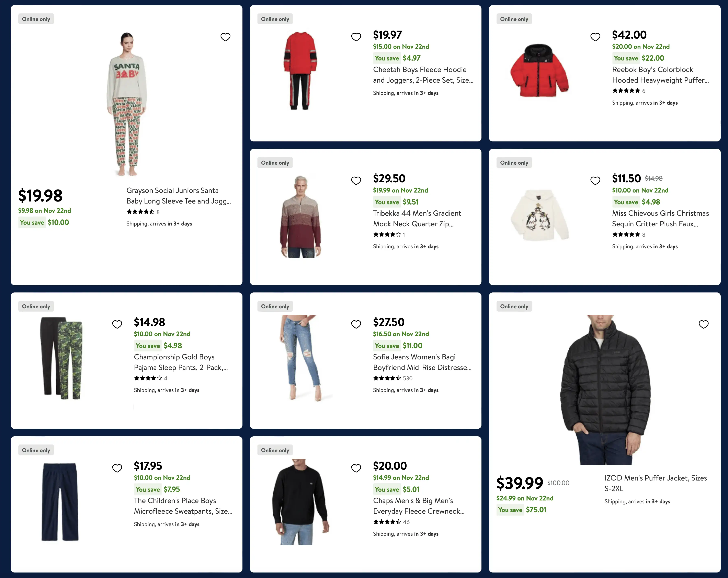Favorite the Miss Chievous Girls Christmas hoodie
728x578 pixels.
595,181
